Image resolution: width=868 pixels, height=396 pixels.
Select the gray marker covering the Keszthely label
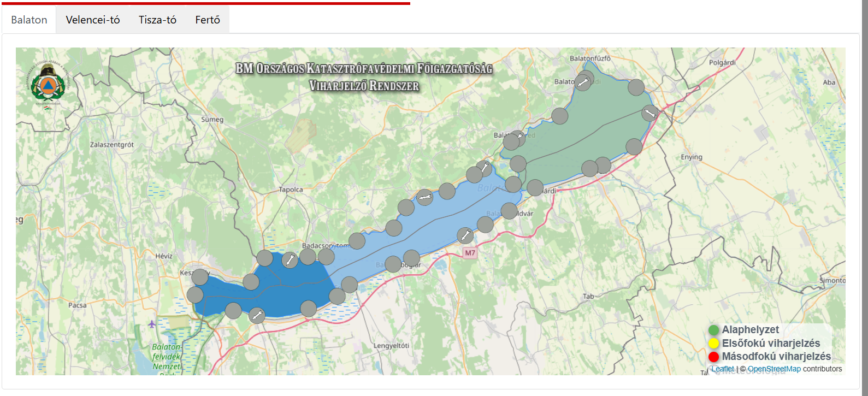(200, 277)
